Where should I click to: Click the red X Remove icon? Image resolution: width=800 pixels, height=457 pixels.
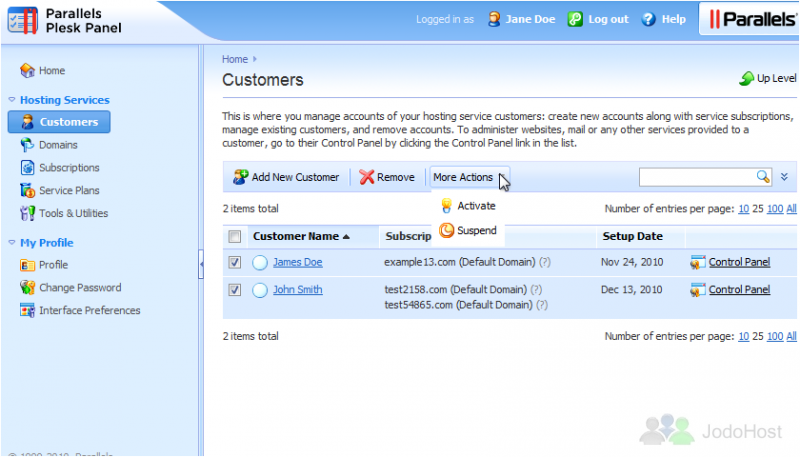pos(366,177)
